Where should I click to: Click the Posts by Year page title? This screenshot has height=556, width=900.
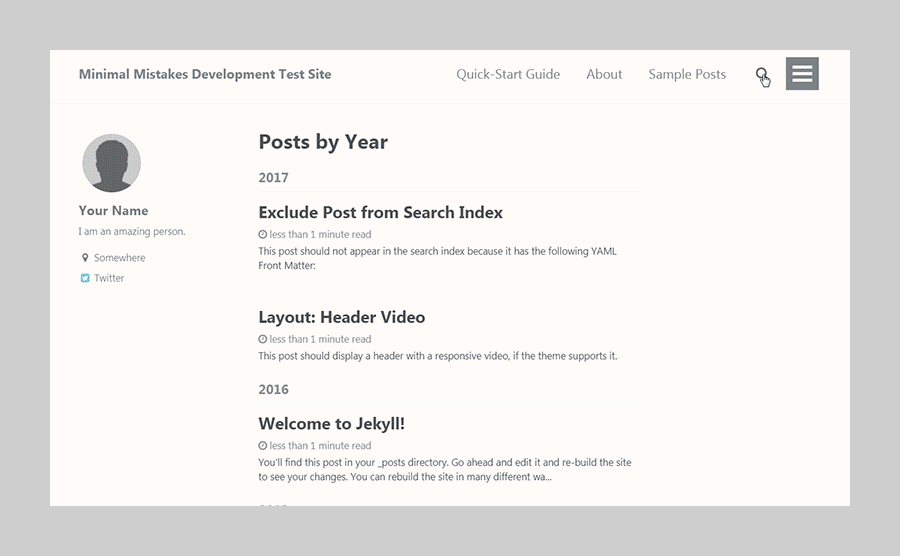323,142
